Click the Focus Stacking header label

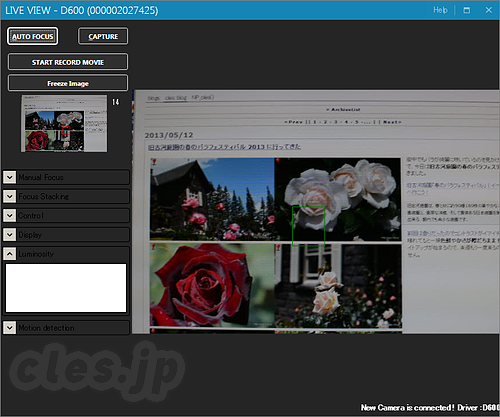coord(44,197)
